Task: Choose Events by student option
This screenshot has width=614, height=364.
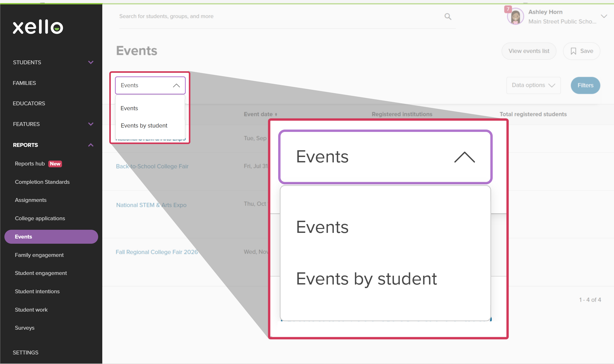Action: 144,125
